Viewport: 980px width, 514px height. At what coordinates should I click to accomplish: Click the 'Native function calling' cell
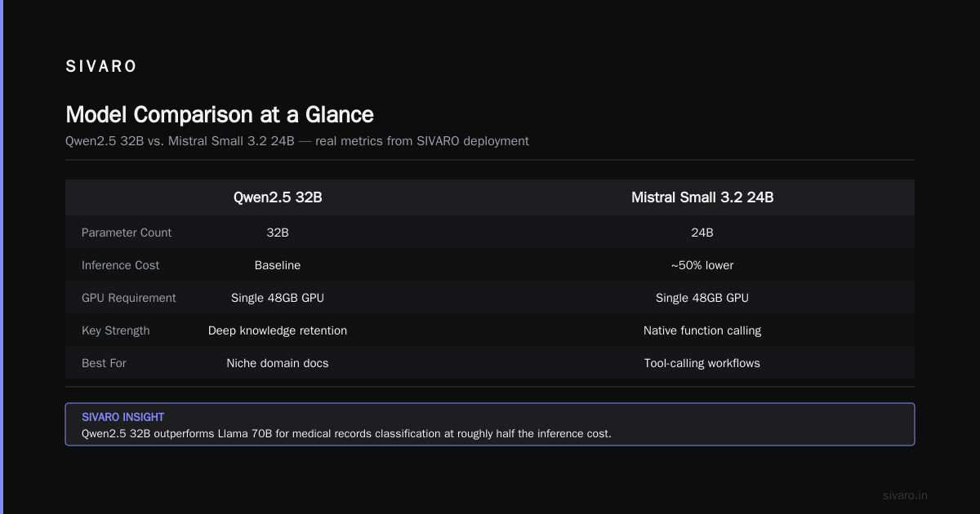pyautogui.click(x=702, y=330)
